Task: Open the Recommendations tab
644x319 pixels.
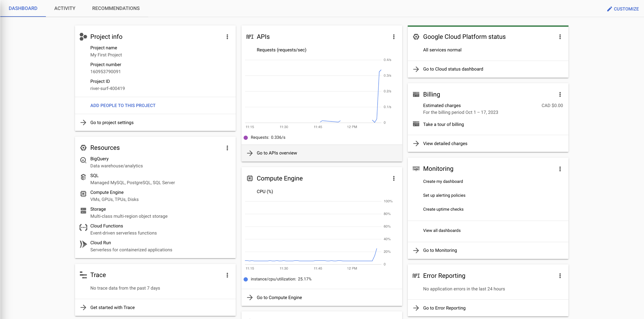Action: (116, 8)
